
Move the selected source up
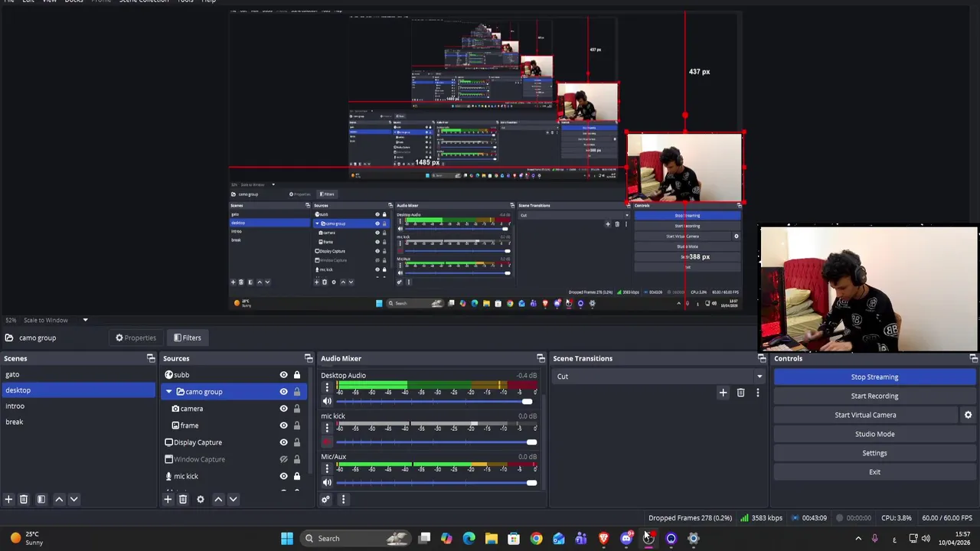pyautogui.click(x=218, y=499)
